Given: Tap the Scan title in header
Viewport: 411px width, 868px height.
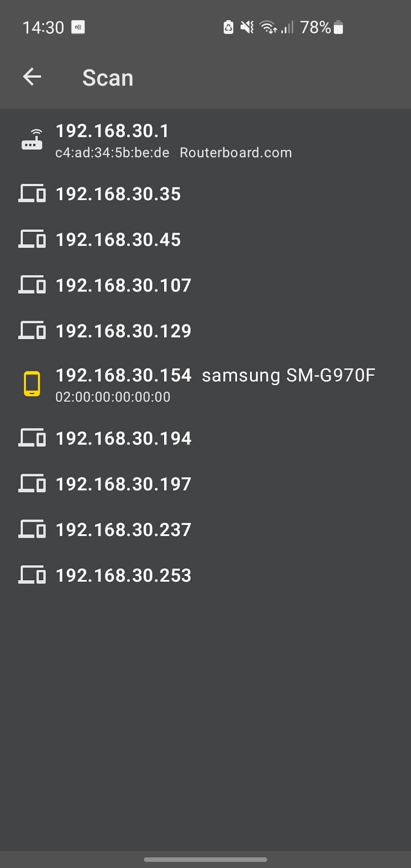Looking at the screenshot, I should (108, 78).
